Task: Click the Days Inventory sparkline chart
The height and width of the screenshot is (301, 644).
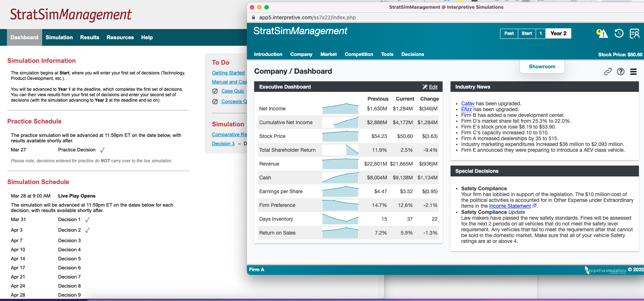Action: coord(340,219)
